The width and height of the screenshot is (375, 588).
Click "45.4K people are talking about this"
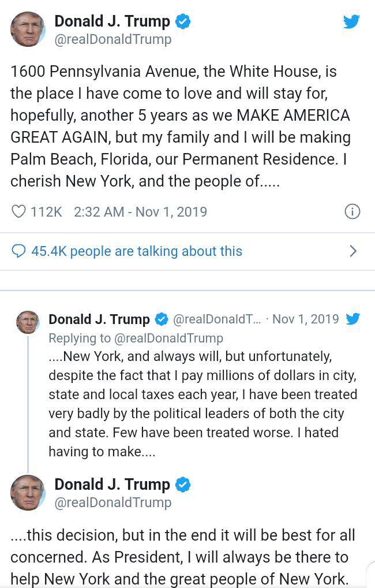click(x=137, y=251)
